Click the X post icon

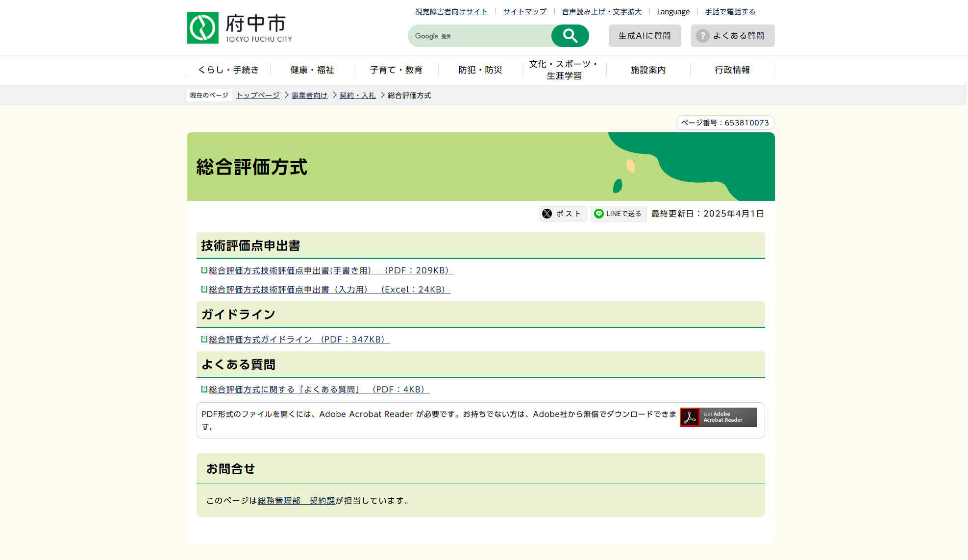point(547,214)
